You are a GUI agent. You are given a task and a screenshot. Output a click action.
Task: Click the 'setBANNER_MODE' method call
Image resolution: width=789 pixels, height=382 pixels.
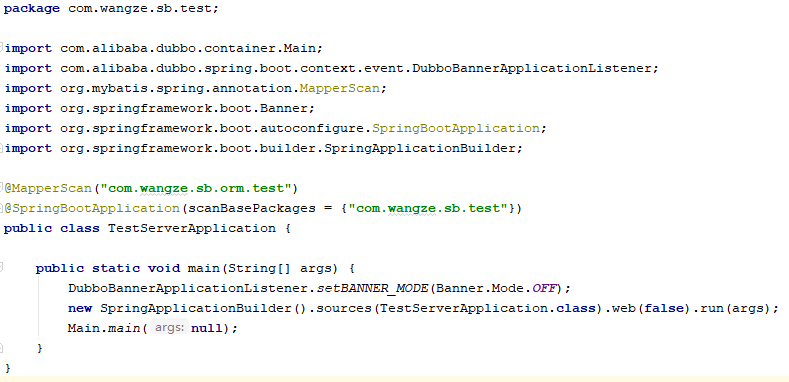click(372, 288)
